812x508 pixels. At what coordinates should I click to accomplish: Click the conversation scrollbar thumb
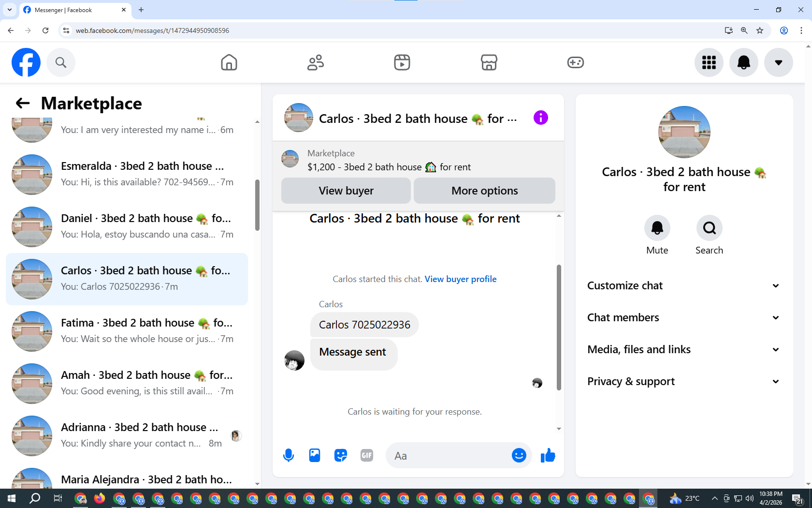(559, 327)
